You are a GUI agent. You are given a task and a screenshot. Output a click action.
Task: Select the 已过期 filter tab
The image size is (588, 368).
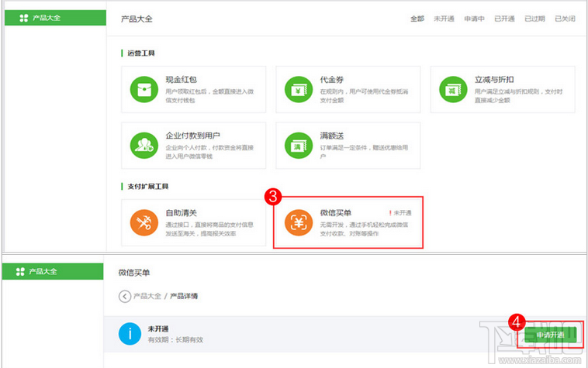(534, 19)
